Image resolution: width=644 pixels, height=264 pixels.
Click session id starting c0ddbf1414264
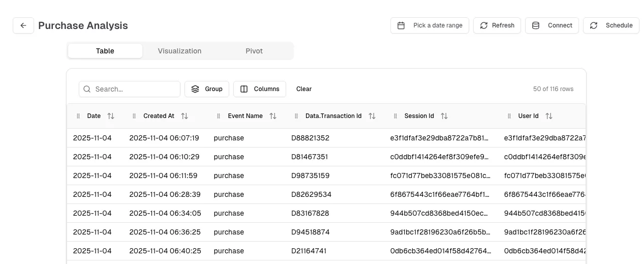[x=441, y=157]
